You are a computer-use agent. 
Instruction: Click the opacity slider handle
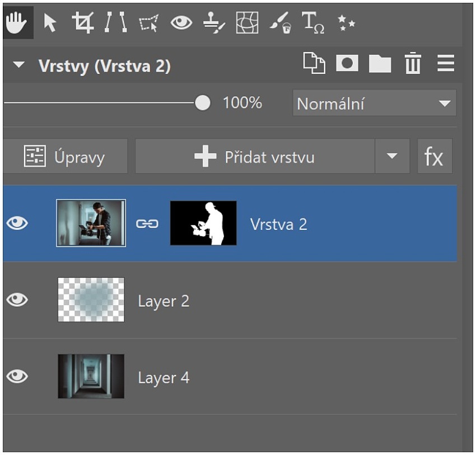(203, 103)
